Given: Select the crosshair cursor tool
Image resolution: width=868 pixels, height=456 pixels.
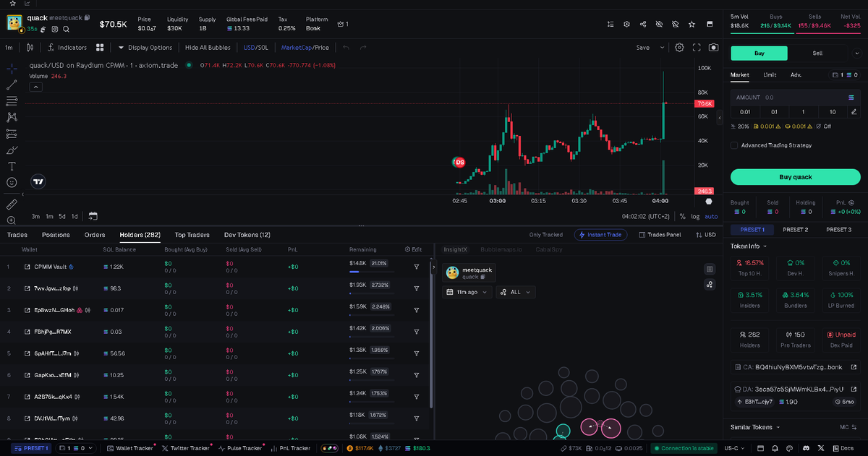Looking at the screenshot, I should (x=12, y=68).
